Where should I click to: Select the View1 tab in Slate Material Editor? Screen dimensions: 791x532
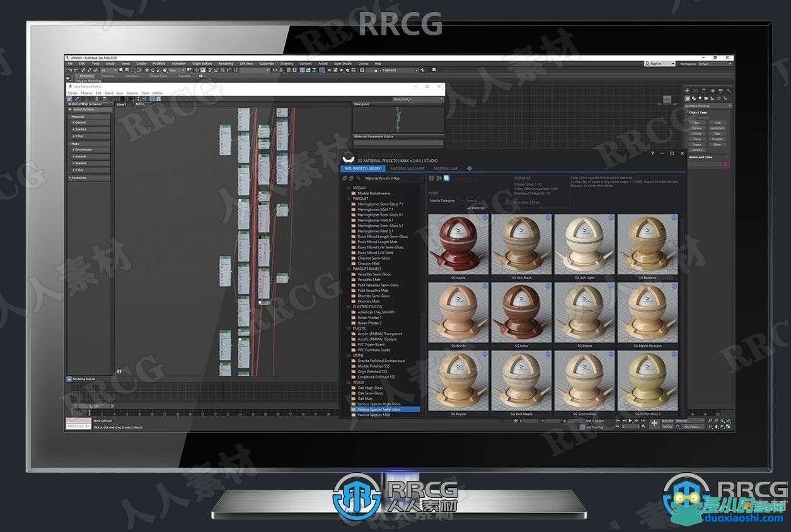[122, 105]
